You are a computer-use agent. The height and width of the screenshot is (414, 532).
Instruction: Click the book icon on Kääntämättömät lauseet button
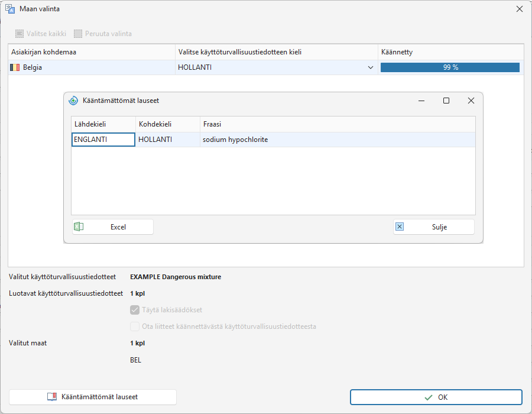coord(52,397)
